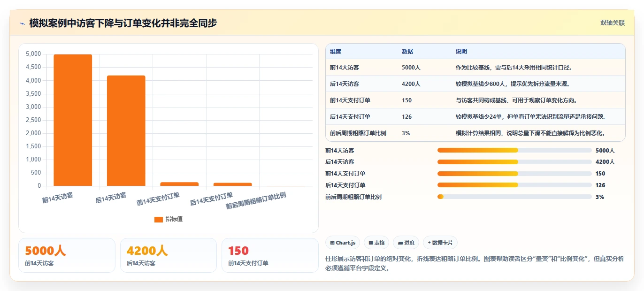Click the 后14天支付订单 progress bar
The image size is (644, 291).
point(514,185)
